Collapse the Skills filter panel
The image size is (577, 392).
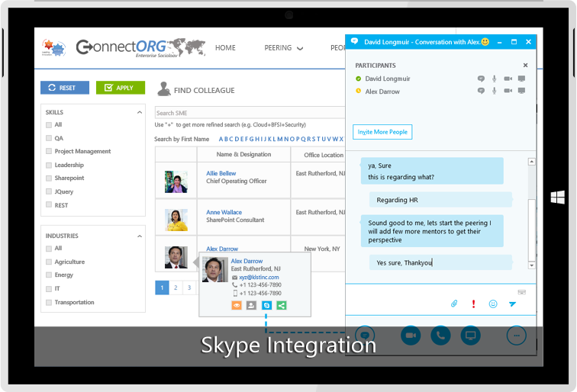click(140, 112)
